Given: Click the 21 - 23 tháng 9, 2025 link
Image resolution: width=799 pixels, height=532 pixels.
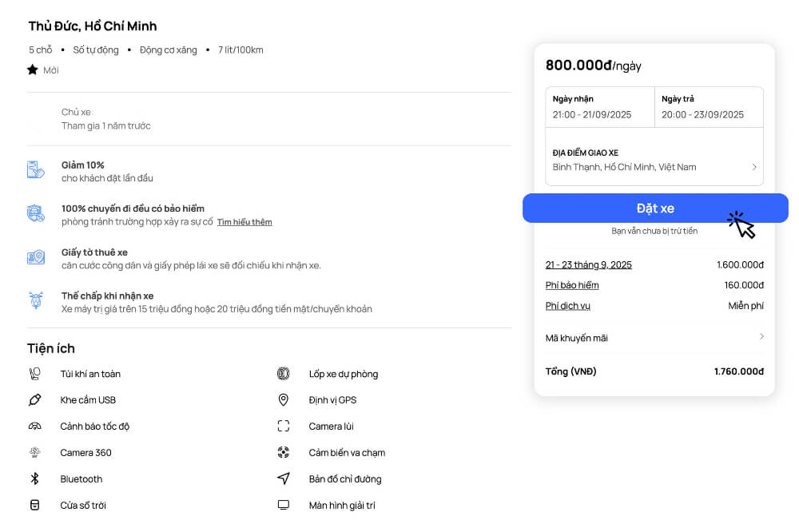Looking at the screenshot, I should pos(589,264).
